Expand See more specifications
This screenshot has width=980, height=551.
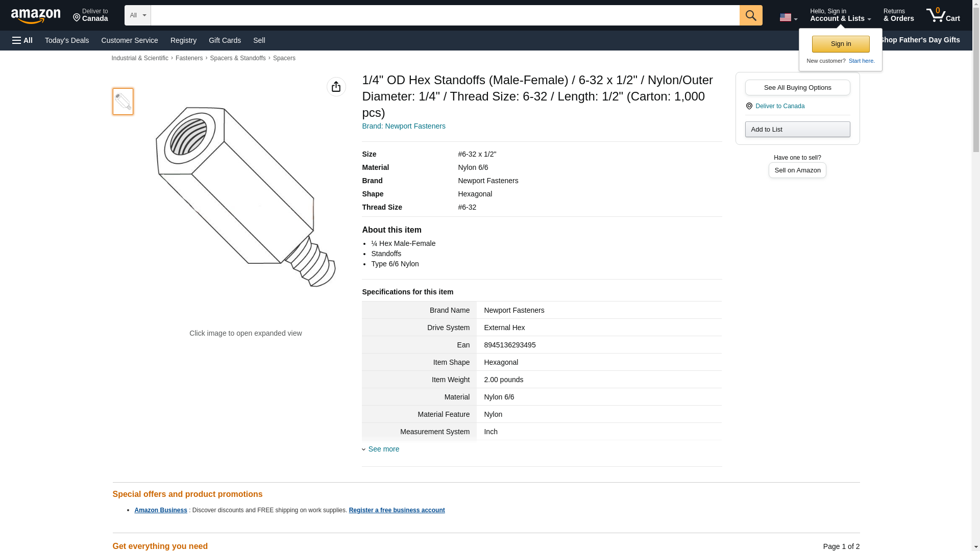pos(383,449)
